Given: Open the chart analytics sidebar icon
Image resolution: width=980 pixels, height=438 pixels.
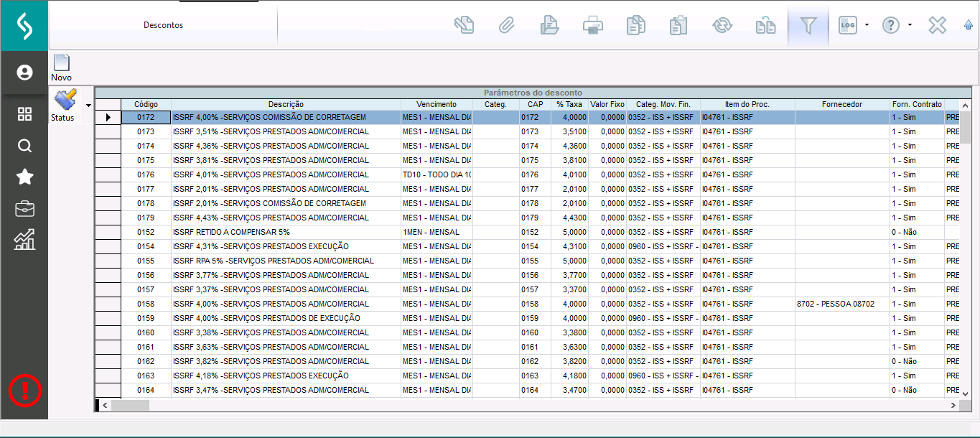Looking at the screenshot, I should 24,240.
